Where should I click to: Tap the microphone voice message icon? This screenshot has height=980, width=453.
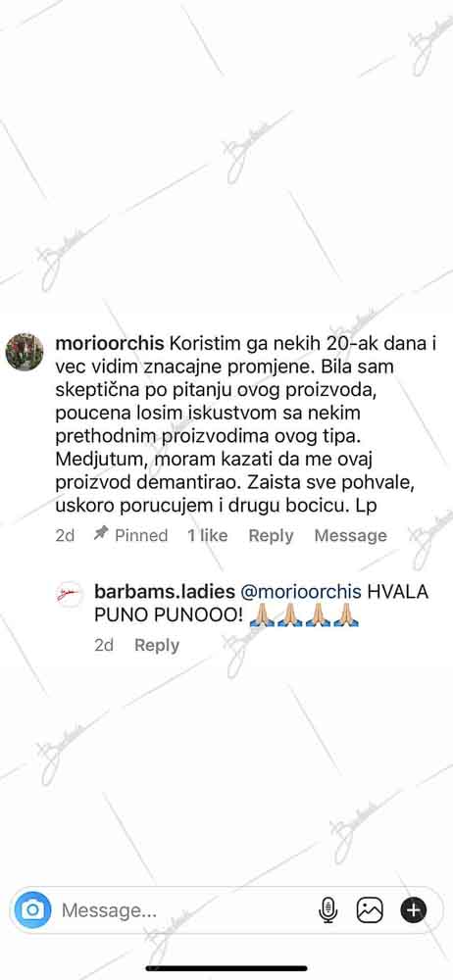click(327, 910)
